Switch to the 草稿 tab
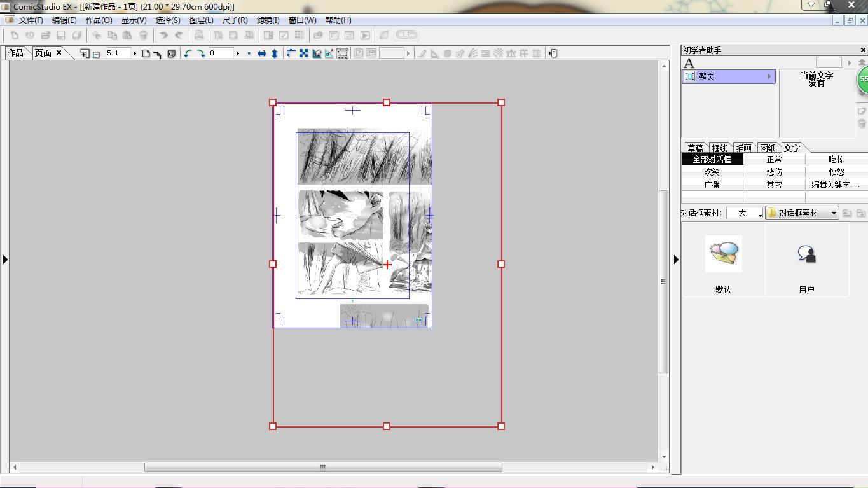The image size is (868, 488). click(695, 148)
